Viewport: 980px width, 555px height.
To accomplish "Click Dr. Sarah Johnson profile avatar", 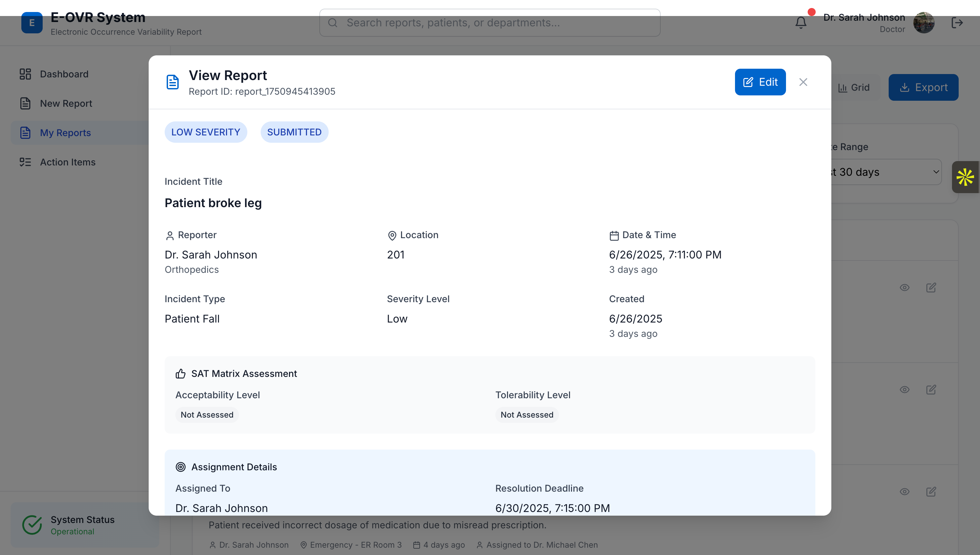I will tap(923, 23).
